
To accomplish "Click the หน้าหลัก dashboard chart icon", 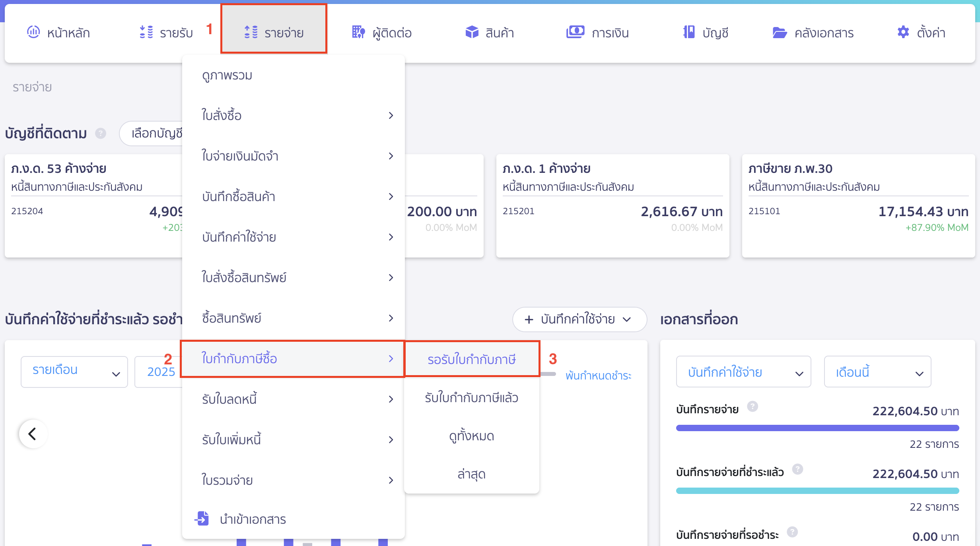I will click(33, 32).
